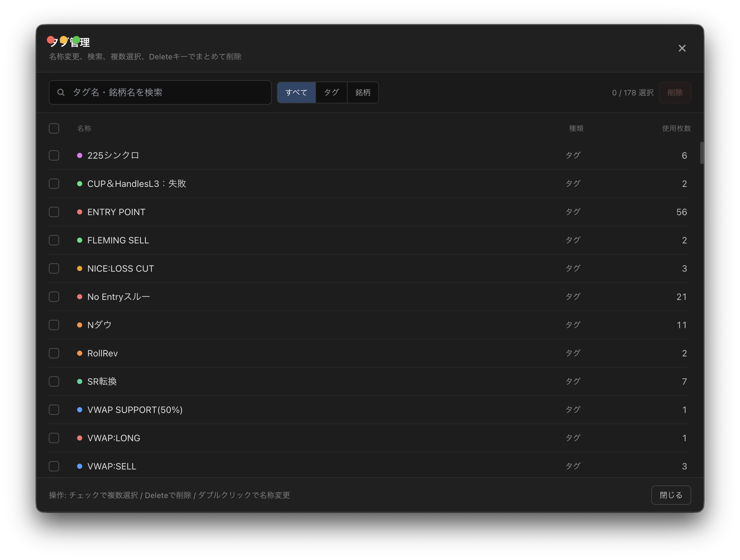Tick the VWAP SUPPORT(50%) checkbox
This screenshot has height=560, width=740.
[54, 409]
